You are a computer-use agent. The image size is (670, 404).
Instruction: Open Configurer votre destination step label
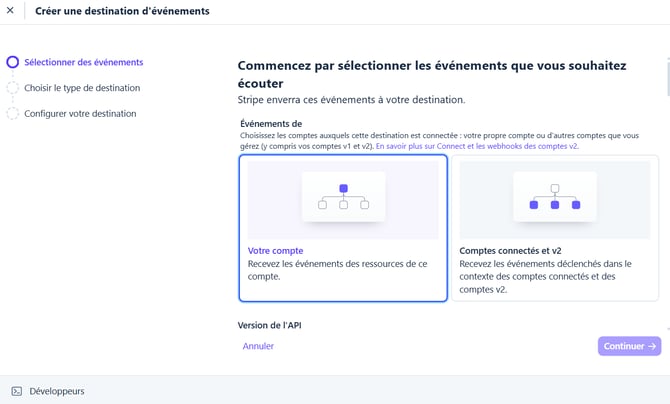[80, 114]
